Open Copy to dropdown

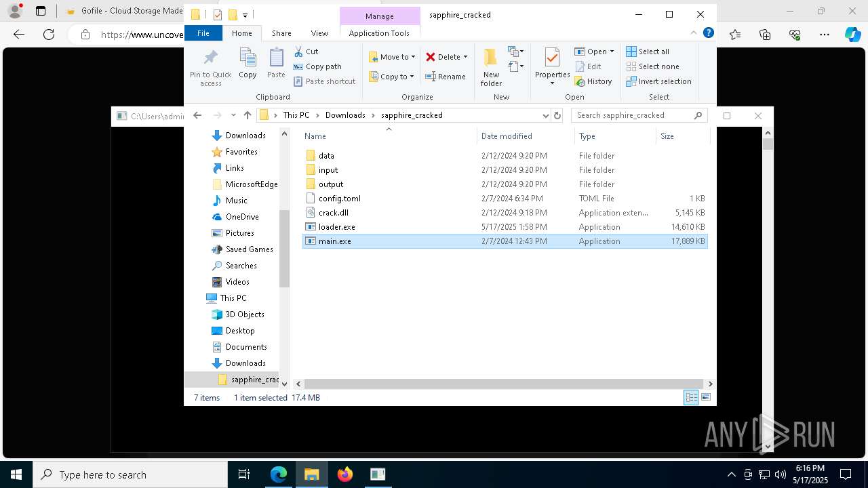pyautogui.click(x=391, y=77)
